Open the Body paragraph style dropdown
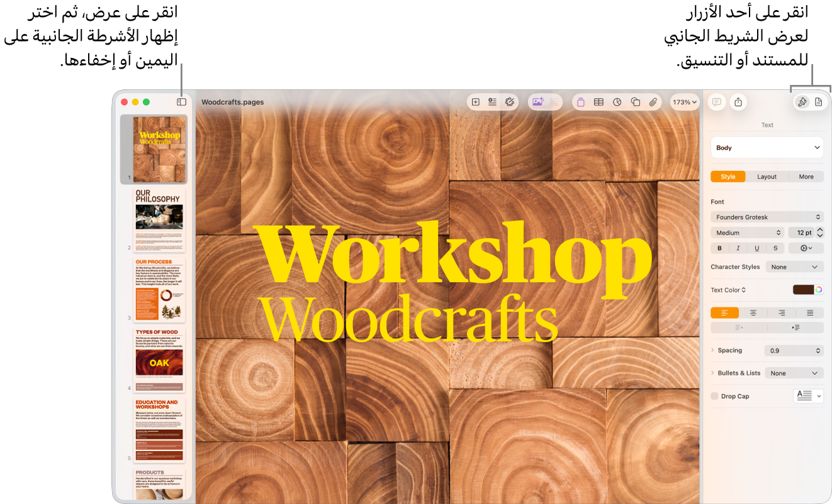Screen dimensions: 832x504 [x=767, y=148]
